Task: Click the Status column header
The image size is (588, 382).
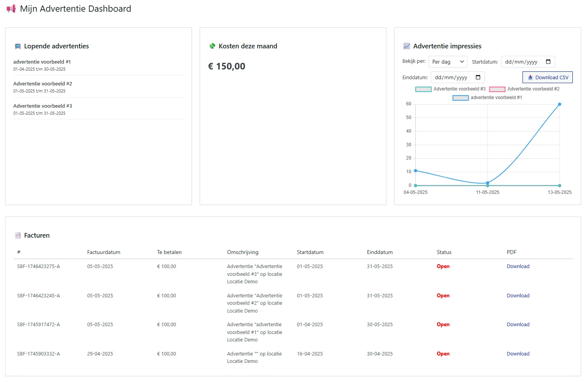Action: click(x=444, y=252)
